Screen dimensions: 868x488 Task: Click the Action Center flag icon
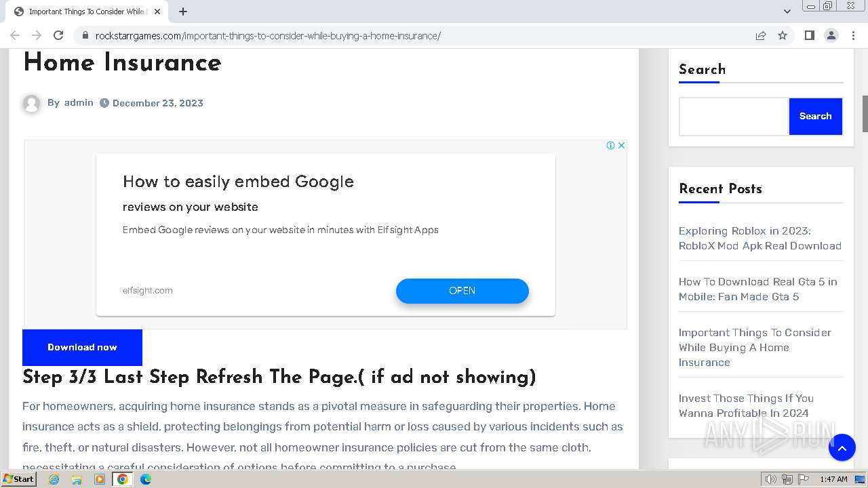tap(803, 479)
